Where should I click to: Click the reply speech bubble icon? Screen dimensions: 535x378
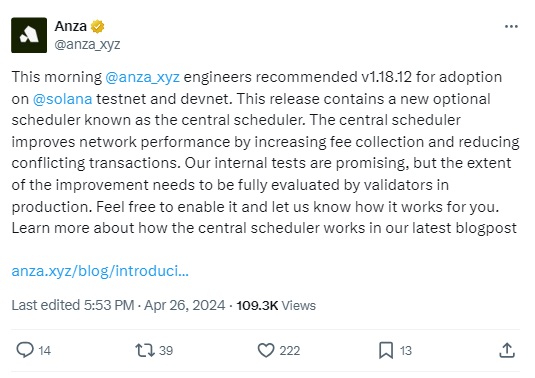(25, 350)
